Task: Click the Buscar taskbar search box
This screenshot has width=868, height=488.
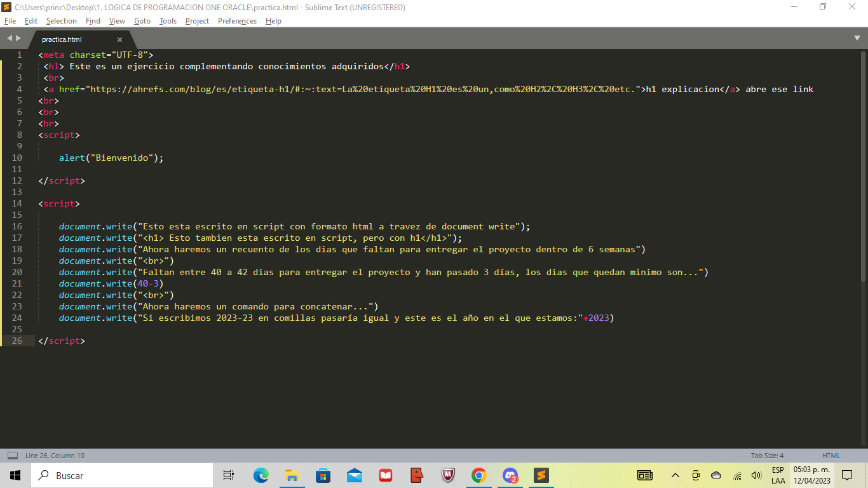Action: click(122, 475)
